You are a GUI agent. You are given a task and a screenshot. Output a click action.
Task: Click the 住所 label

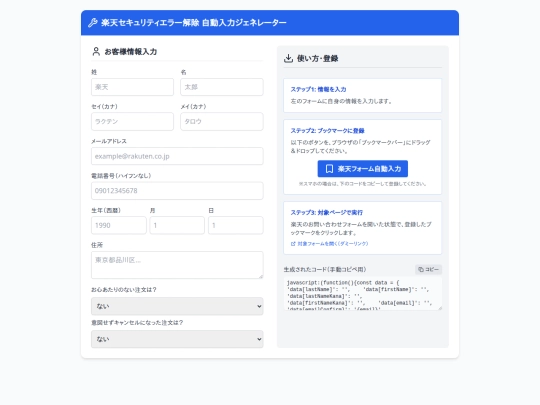tap(97, 245)
